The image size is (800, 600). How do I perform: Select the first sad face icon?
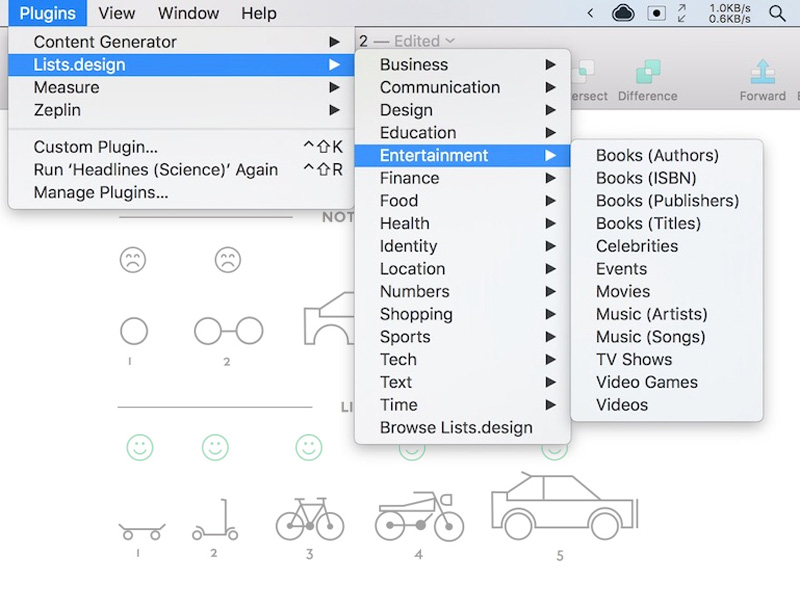tap(133, 260)
